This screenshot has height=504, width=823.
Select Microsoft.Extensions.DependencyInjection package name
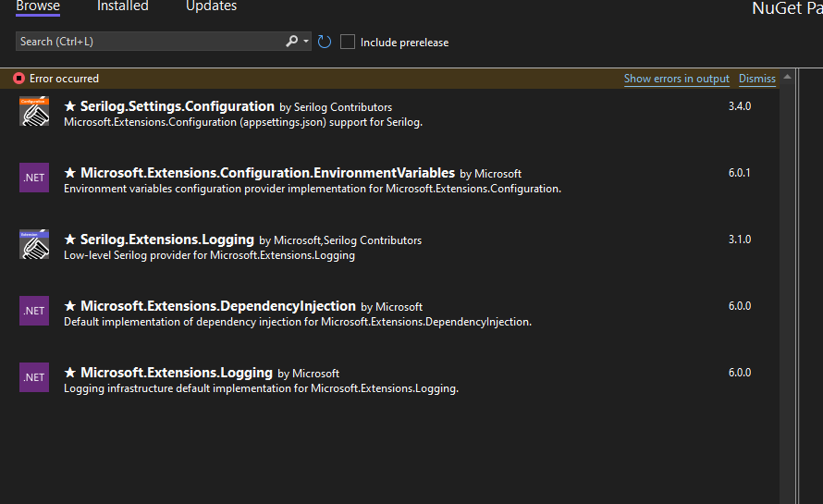click(x=218, y=306)
